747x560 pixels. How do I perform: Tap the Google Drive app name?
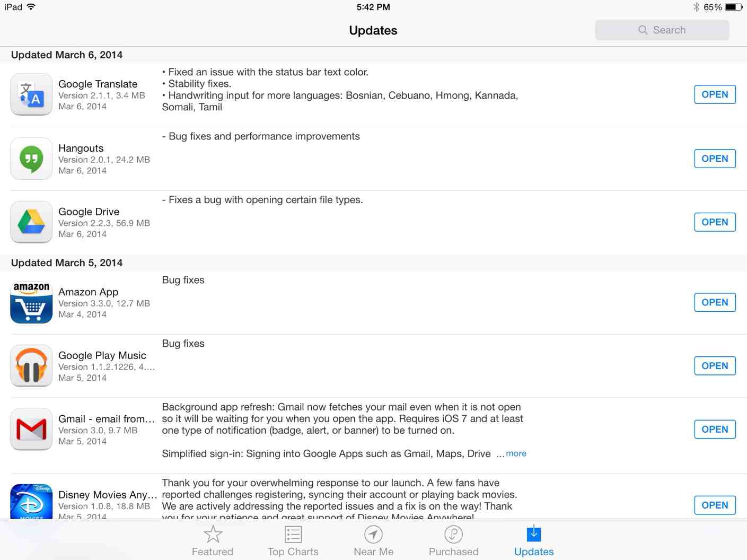[x=89, y=212]
